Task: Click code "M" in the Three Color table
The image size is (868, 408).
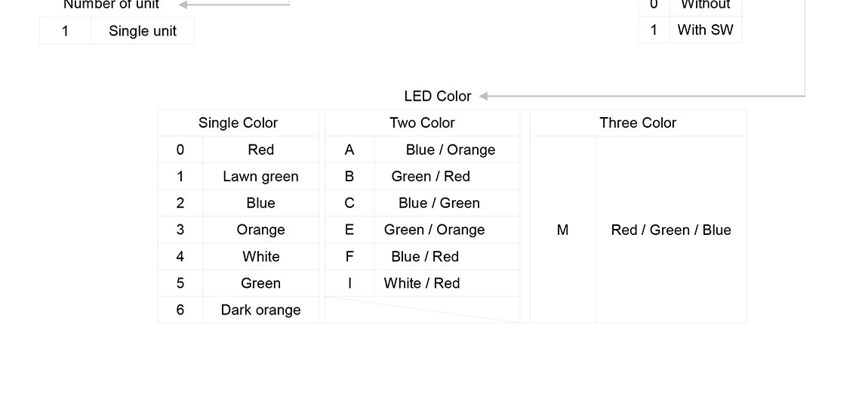Action: tap(562, 230)
